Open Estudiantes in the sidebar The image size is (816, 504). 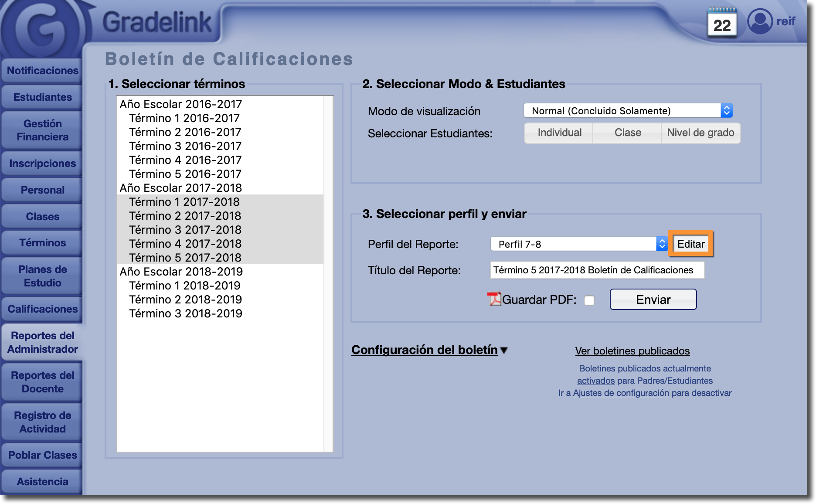(x=42, y=97)
